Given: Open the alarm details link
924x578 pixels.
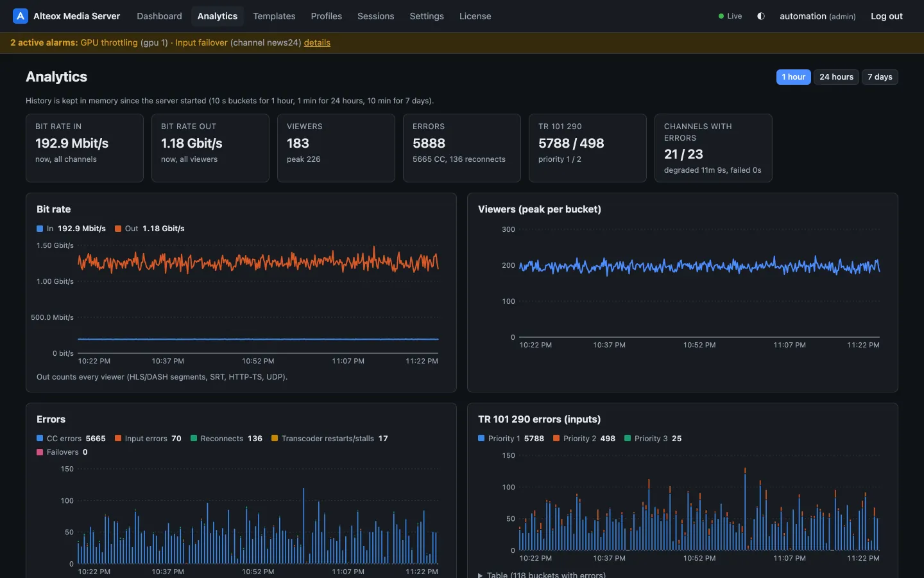Looking at the screenshot, I should (x=317, y=42).
